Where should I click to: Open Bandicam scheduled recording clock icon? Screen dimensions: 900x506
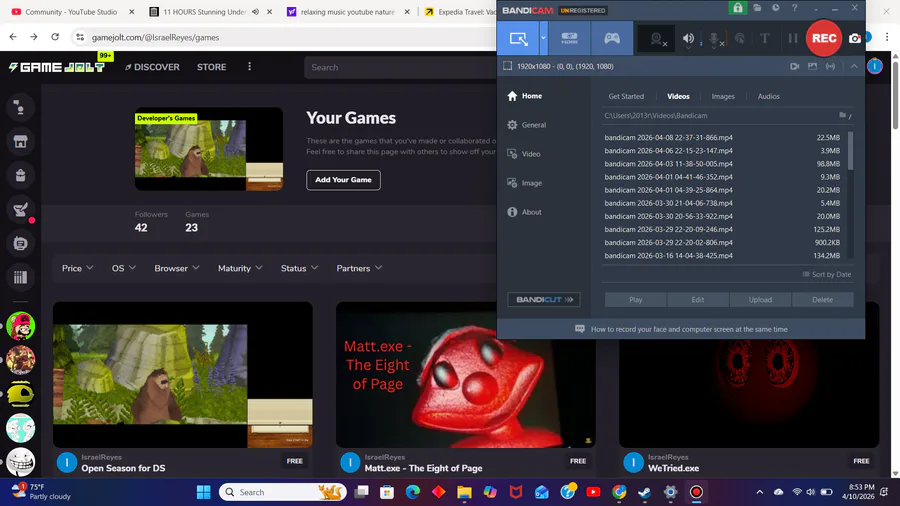[775, 8]
